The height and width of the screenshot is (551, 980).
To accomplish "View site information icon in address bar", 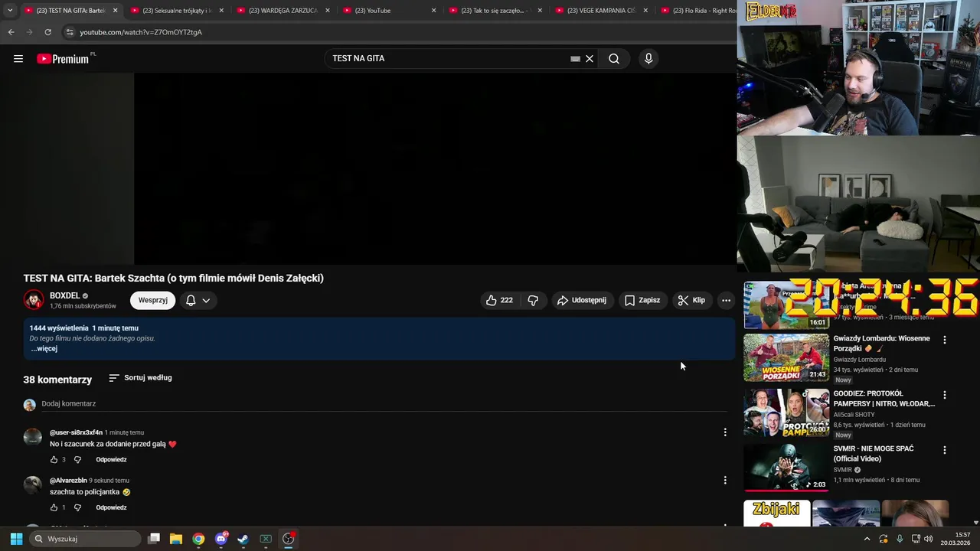I will point(70,32).
